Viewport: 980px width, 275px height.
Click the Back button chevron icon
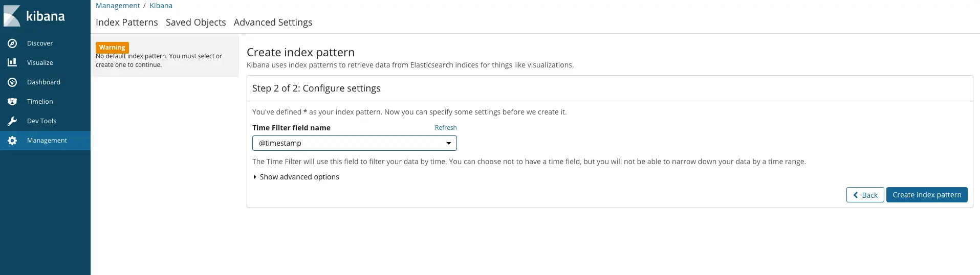pos(856,195)
